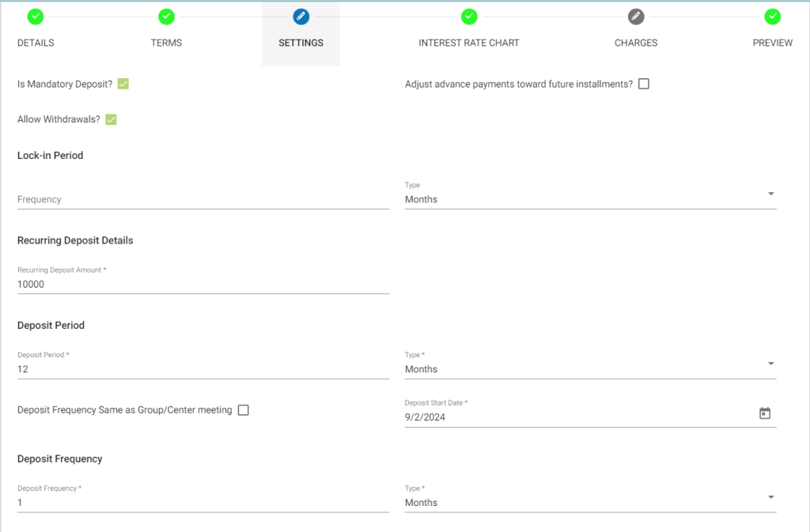Click the green checkmark icon above Terms
The image size is (810, 532).
[166, 17]
